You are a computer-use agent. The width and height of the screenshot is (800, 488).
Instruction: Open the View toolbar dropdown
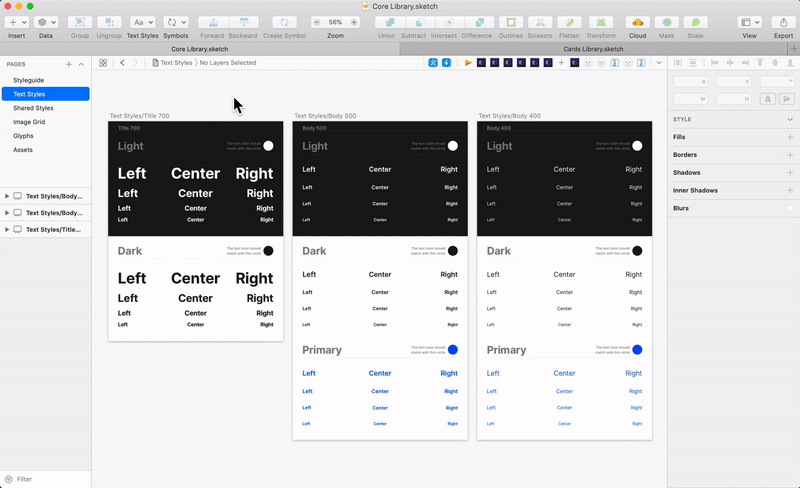click(x=749, y=22)
